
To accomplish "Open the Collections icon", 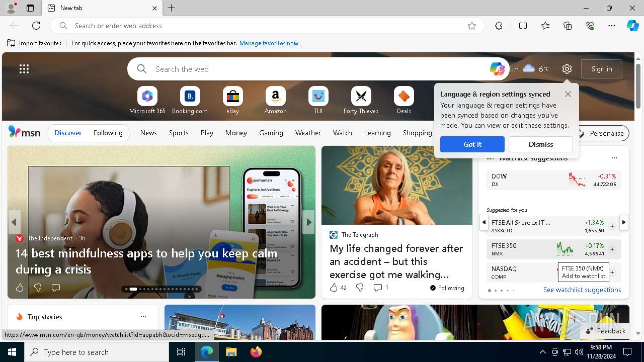I will [568, 26].
